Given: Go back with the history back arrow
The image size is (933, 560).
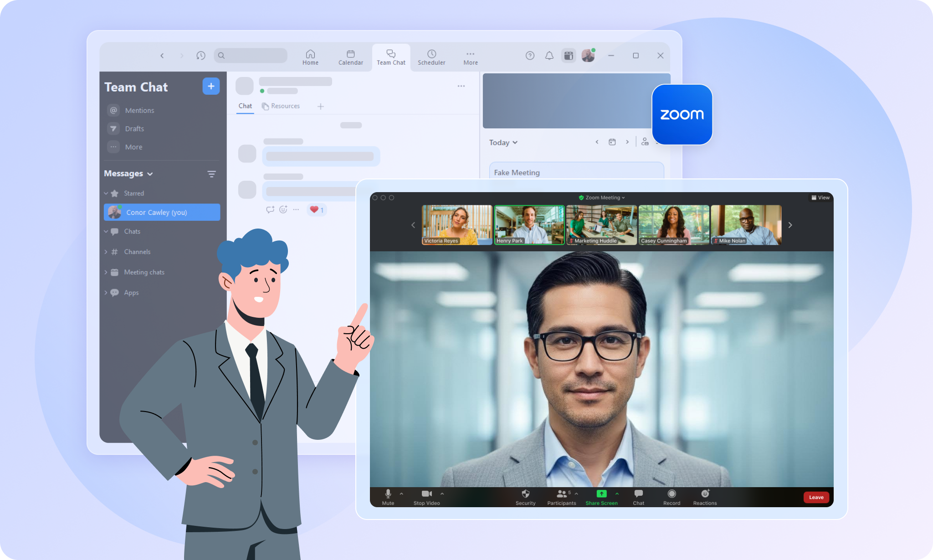Looking at the screenshot, I should pos(162,56).
